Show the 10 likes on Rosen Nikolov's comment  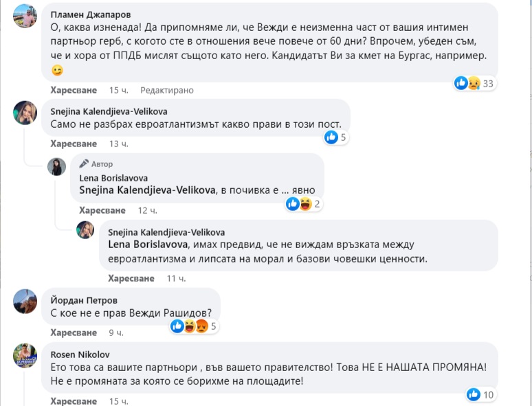coord(480,394)
